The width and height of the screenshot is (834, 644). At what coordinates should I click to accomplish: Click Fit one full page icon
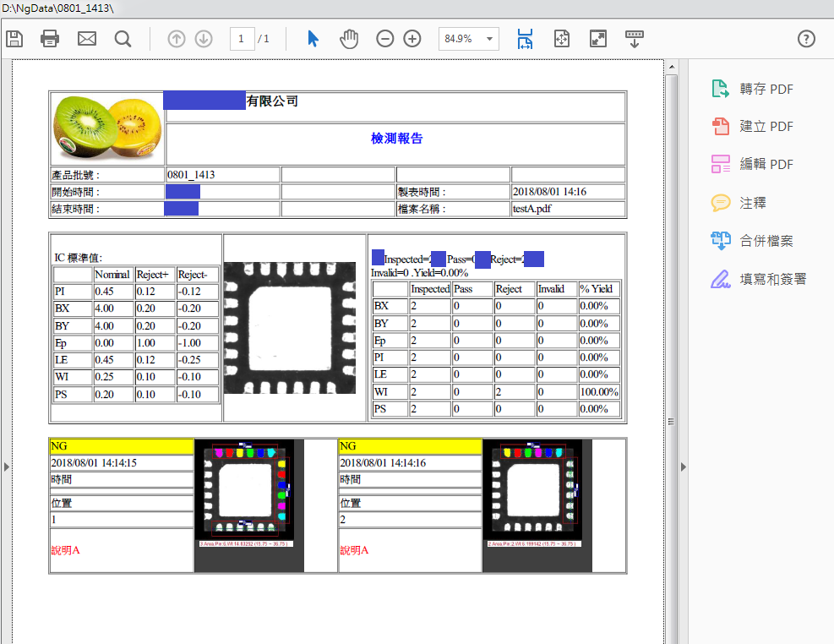pyautogui.click(x=562, y=39)
